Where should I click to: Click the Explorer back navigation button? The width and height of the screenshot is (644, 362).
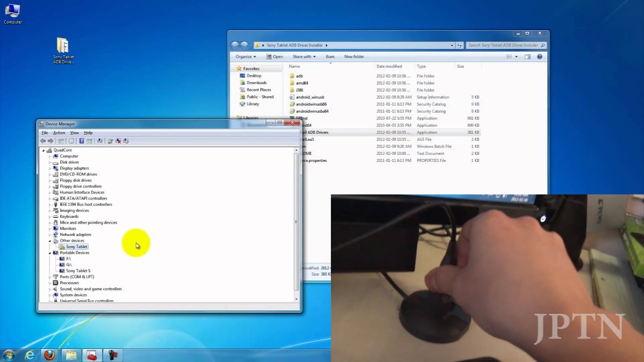[235, 45]
